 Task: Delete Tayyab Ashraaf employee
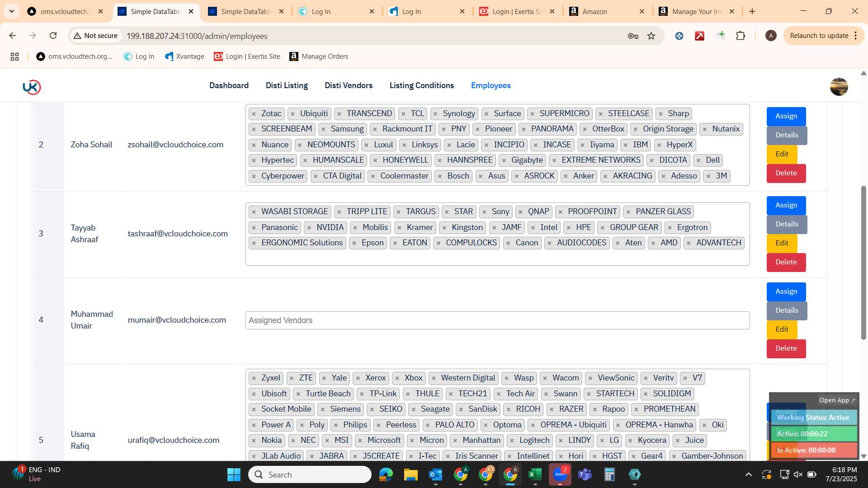coord(786,263)
